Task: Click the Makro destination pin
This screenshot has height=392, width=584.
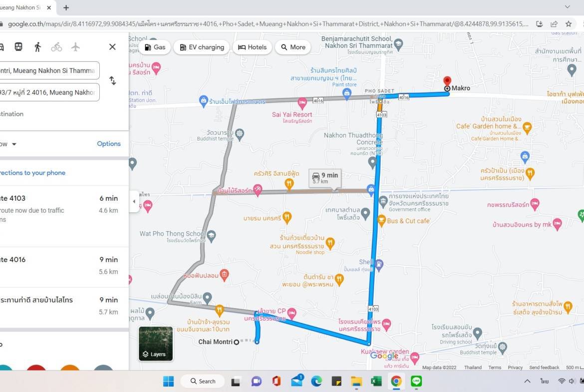Action: click(x=447, y=82)
